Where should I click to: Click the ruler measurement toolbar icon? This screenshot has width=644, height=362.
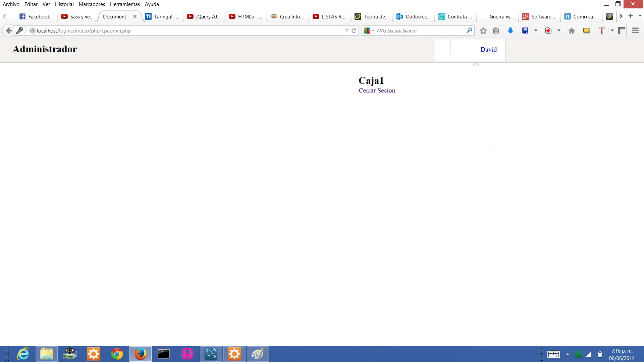coord(622,31)
